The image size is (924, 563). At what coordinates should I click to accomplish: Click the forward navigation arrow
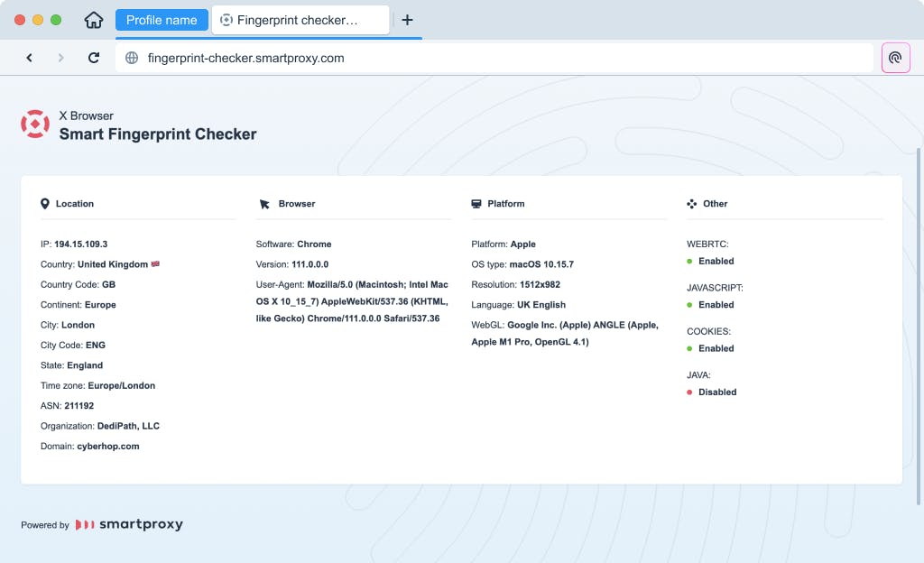point(61,58)
